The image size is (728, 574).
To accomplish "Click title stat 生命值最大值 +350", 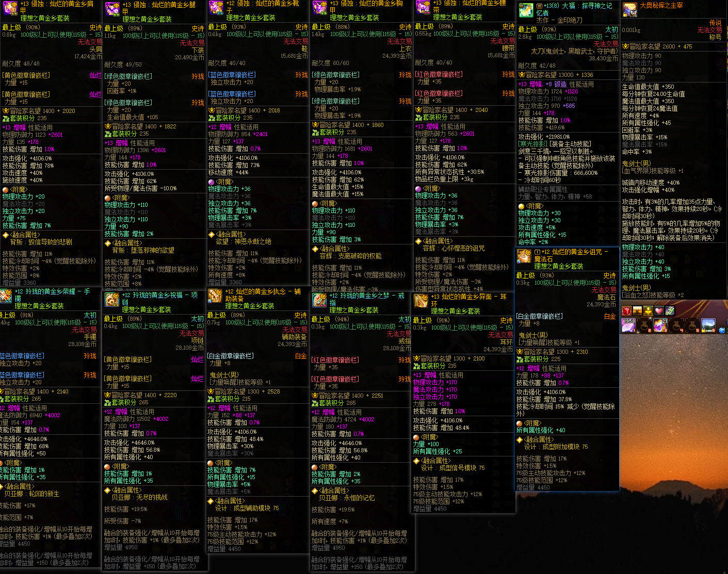I will coord(648,87).
